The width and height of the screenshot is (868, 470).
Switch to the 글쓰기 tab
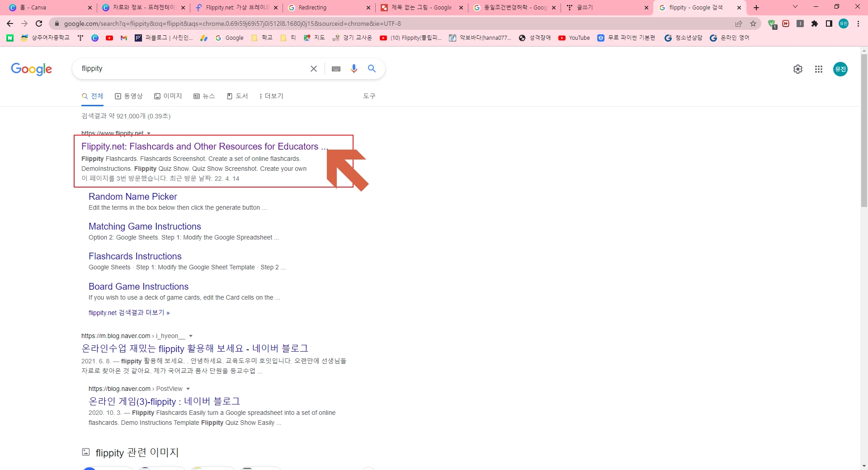[607, 8]
